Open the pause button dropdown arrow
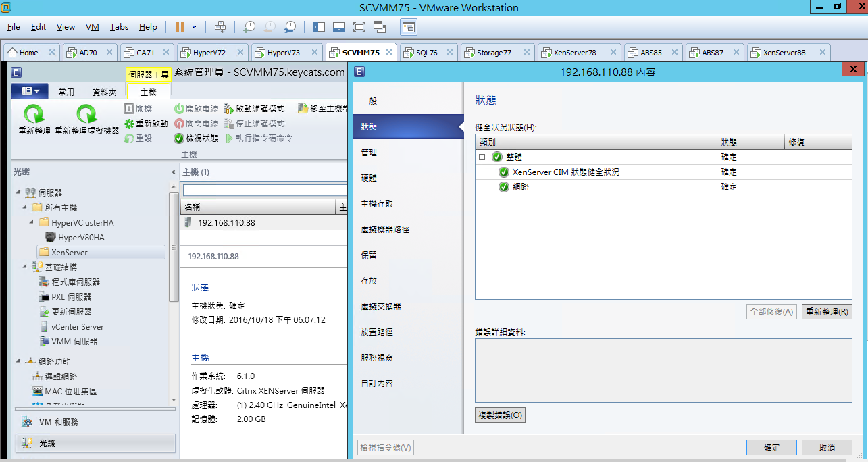 coord(195,27)
